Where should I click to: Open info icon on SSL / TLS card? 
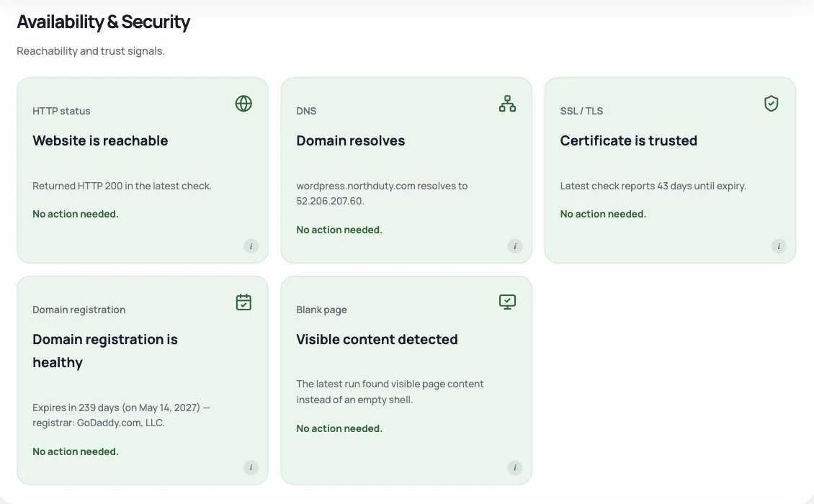[779, 246]
